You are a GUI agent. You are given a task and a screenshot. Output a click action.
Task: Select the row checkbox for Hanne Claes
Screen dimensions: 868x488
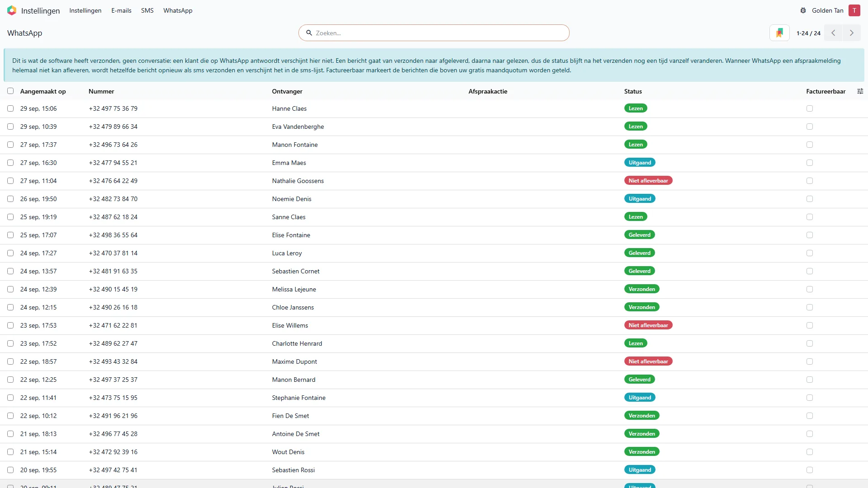pyautogui.click(x=10, y=108)
